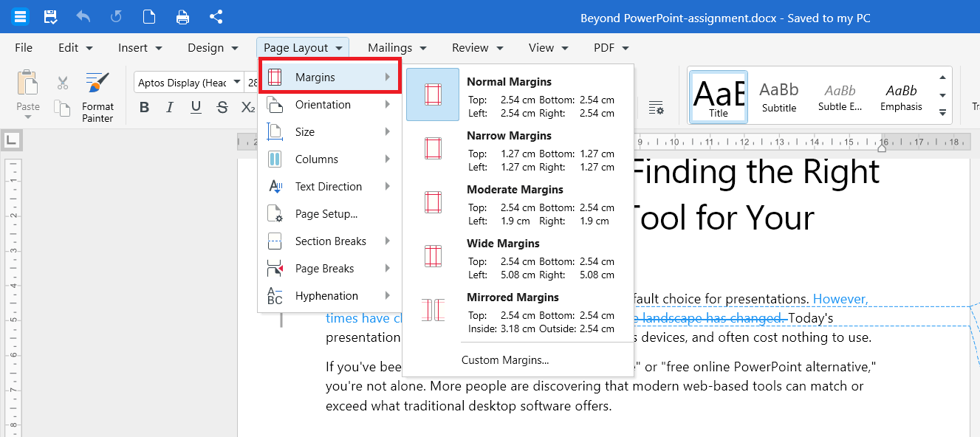The height and width of the screenshot is (437, 980).
Task: Expand the styles gallery more arrow
Action: (943, 113)
